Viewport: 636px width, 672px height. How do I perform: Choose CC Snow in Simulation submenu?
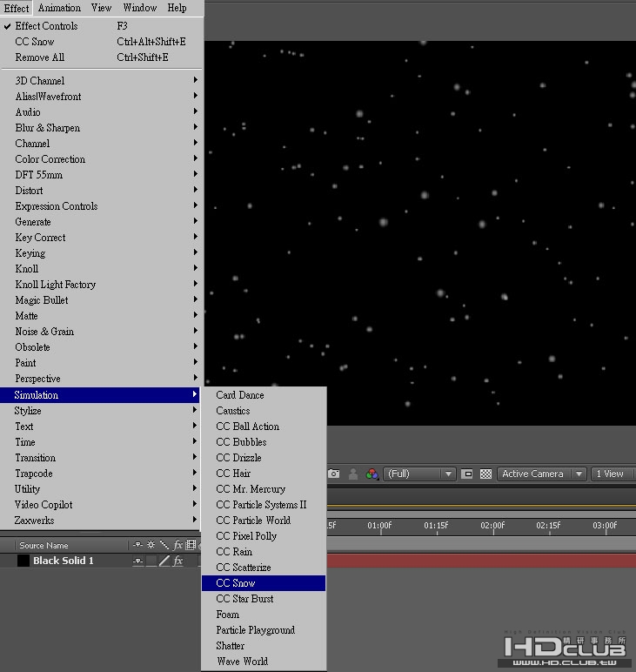click(264, 583)
